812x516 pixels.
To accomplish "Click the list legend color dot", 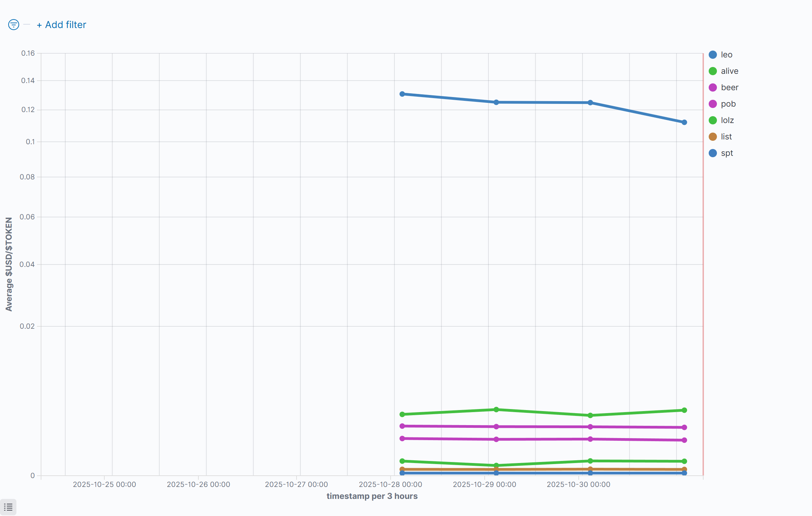I will coord(713,137).
